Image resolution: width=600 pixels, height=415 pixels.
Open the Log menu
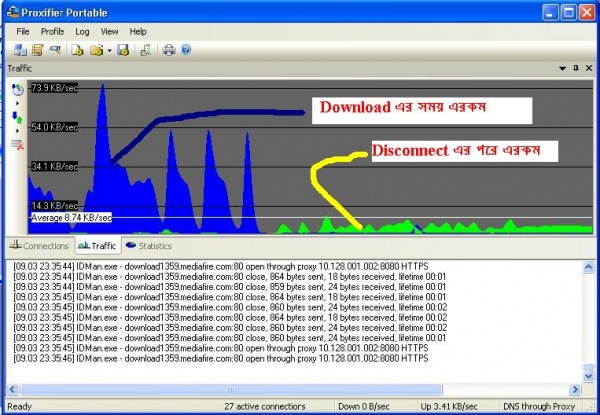(82, 32)
